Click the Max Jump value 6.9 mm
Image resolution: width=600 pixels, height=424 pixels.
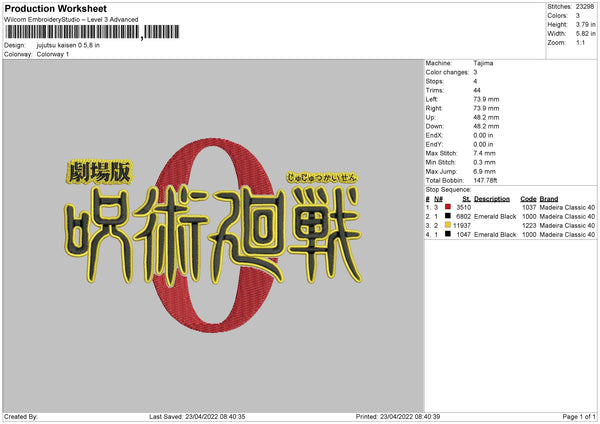click(484, 171)
